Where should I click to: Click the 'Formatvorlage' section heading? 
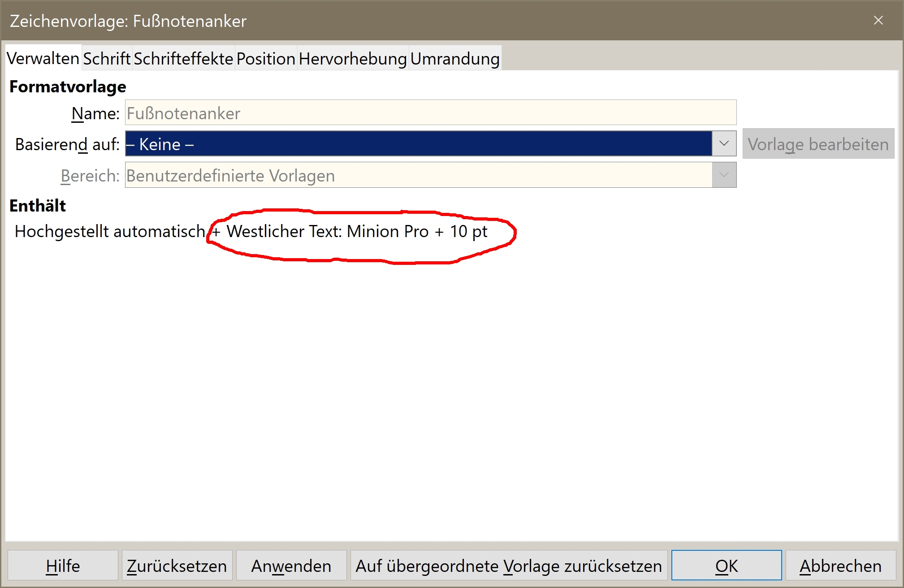[x=68, y=86]
